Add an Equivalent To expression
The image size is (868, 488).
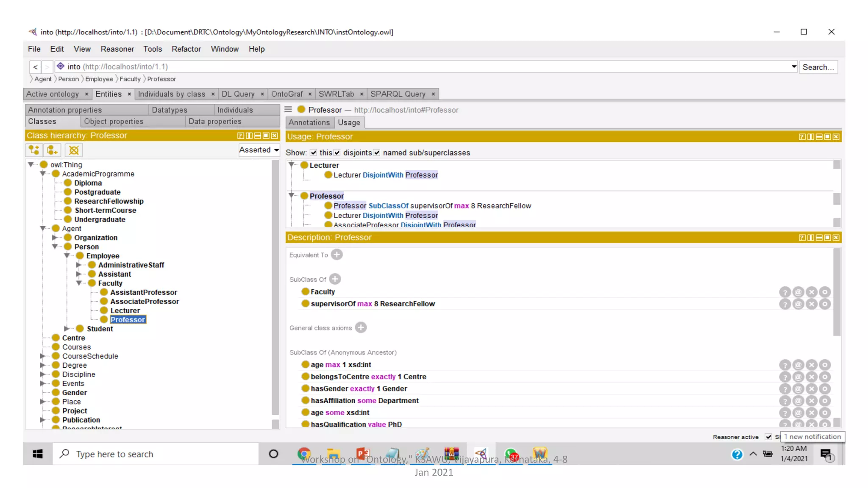pos(337,255)
